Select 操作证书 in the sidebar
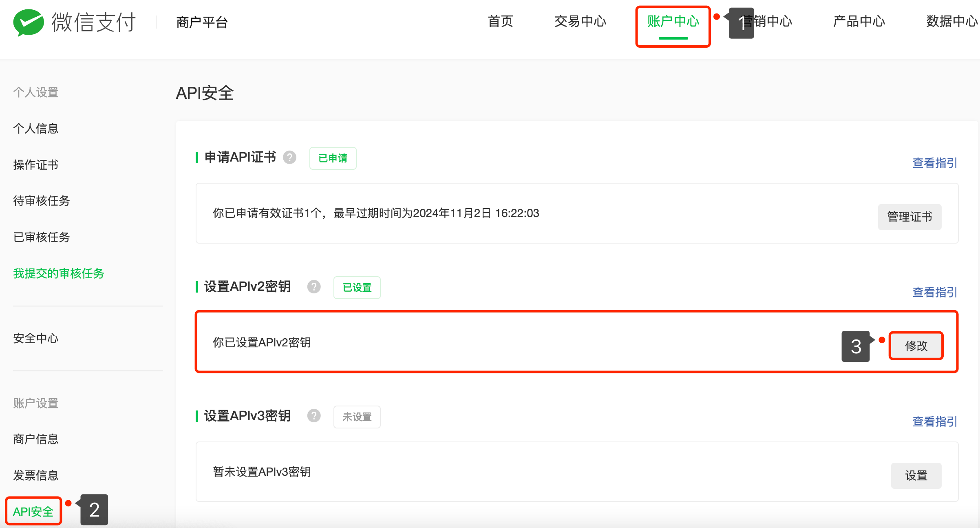The height and width of the screenshot is (528, 980). click(x=36, y=165)
